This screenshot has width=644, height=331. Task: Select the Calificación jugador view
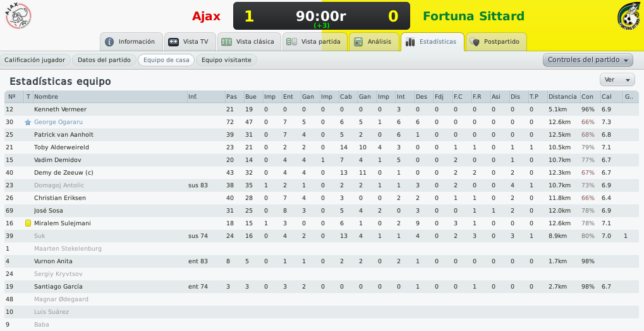(x=35, y=60)
